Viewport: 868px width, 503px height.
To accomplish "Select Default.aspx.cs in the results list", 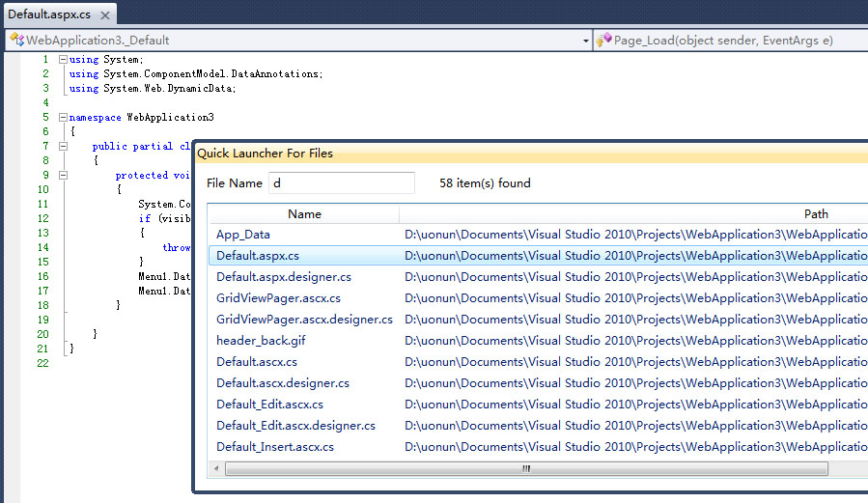I will tap(258, 256).
